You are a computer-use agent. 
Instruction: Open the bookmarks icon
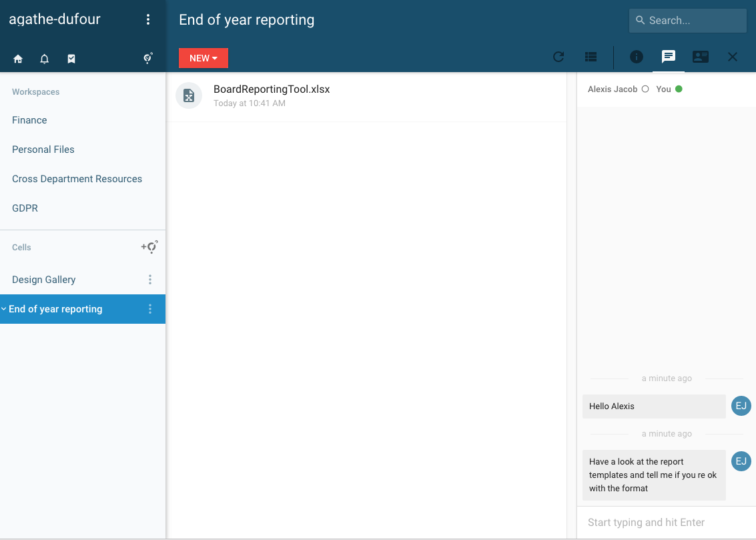coord(71,59)
